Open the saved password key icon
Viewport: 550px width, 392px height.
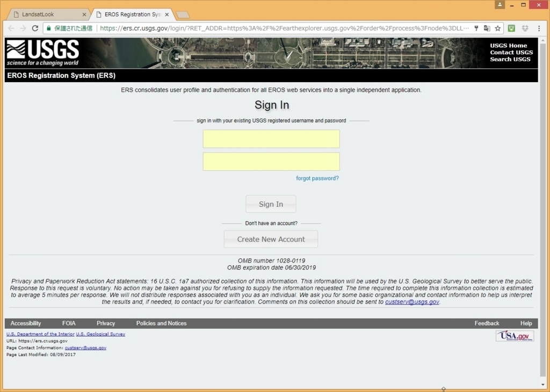coord(476,28)
